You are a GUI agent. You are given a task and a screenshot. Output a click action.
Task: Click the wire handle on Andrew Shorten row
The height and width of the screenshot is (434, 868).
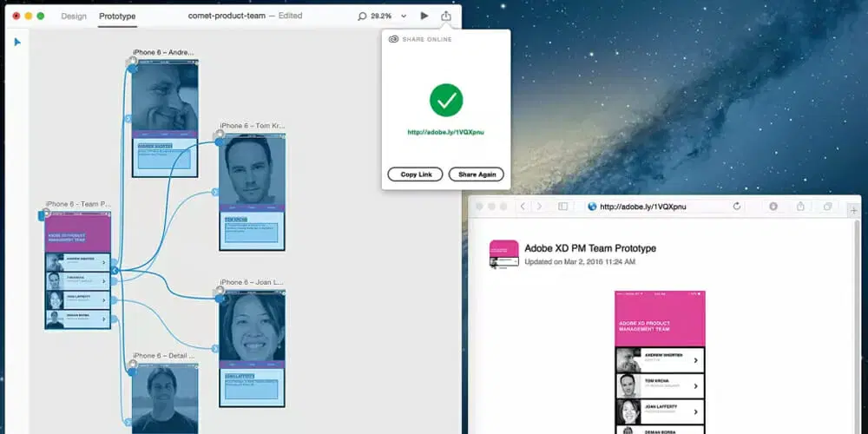(114, 262)
